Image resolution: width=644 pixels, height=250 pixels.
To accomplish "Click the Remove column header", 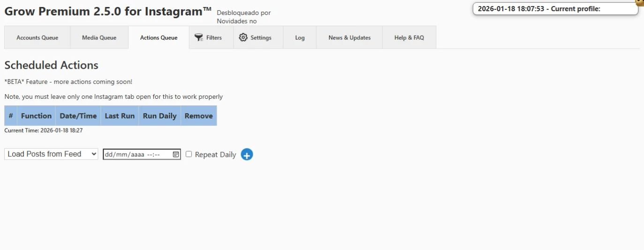I will click(198, 116).
